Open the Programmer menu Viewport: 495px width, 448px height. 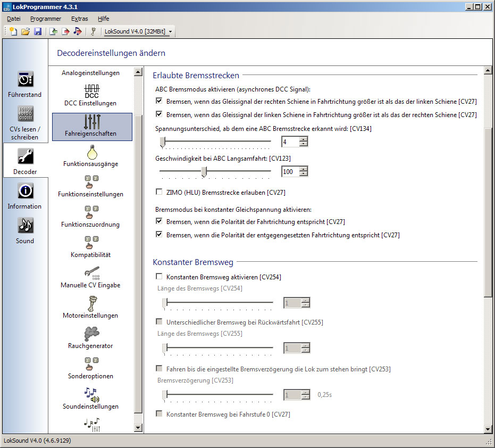46,19
